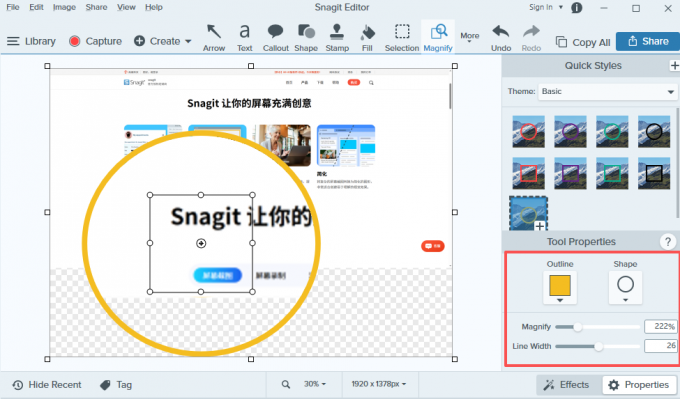Click the magnifier center handle on canvas
The height and width of the screenshot is (399, 680).
coord(201,243)
